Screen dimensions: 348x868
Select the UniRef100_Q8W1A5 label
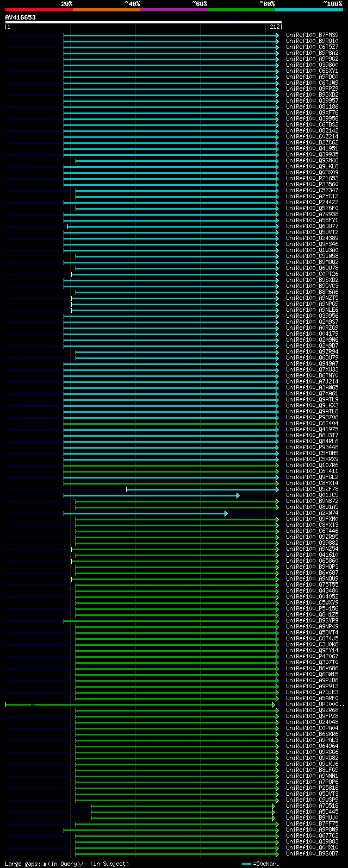pos(312,507)
